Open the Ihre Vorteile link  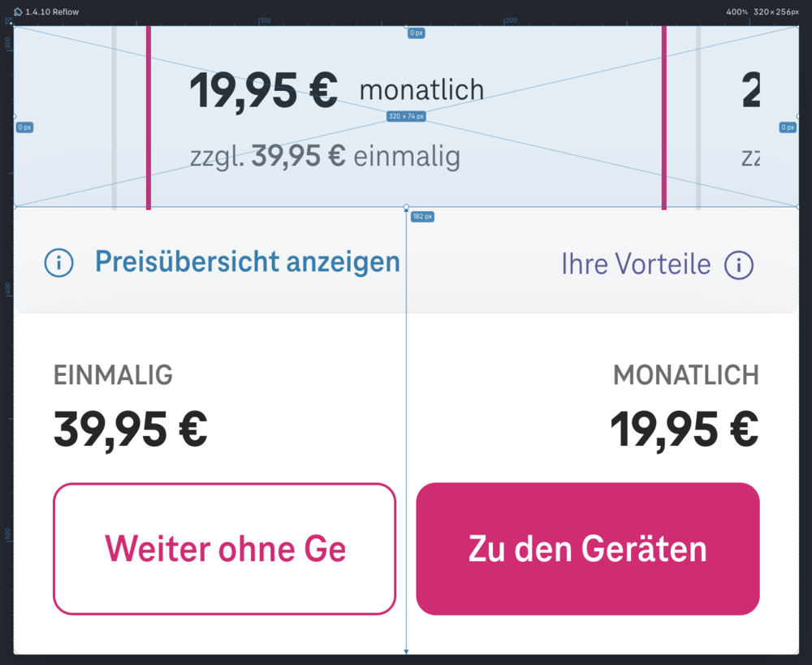pos(636,265)
